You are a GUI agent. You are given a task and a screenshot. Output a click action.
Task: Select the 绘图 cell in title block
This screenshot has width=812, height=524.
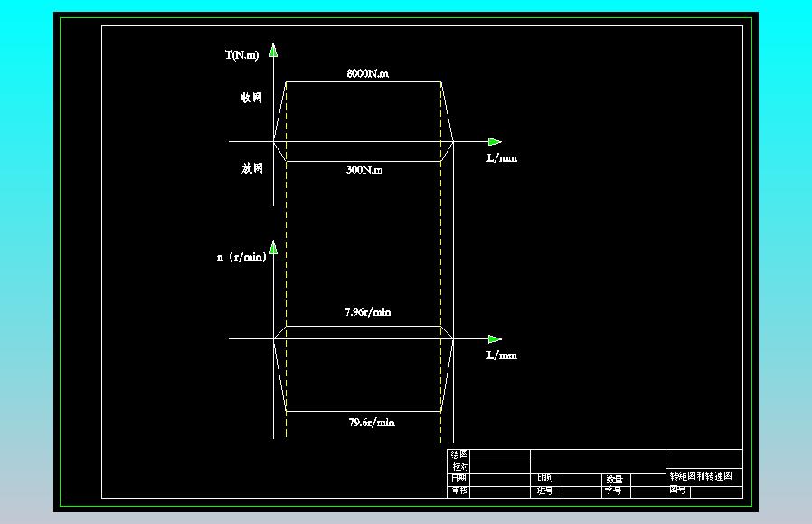[459, 454]
